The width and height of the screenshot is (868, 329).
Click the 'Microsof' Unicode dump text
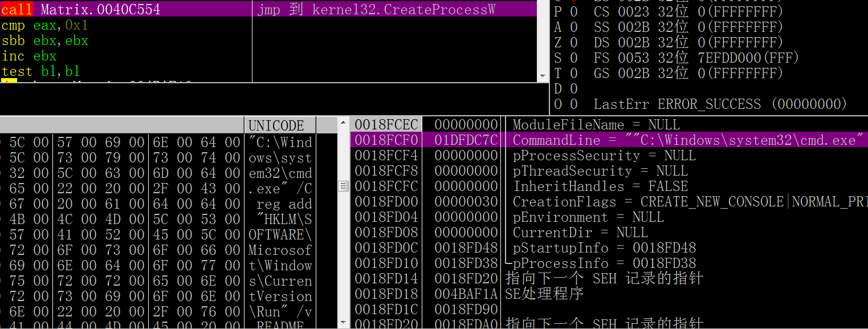tap(280, 249)
